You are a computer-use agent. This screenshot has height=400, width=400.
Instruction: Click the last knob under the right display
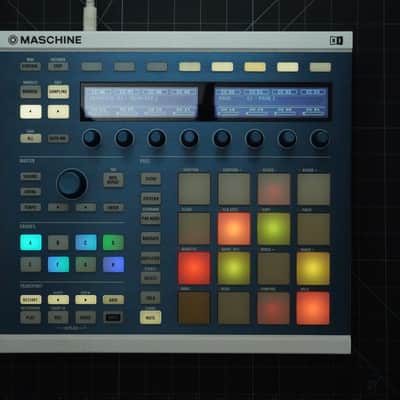coord(320,139)
